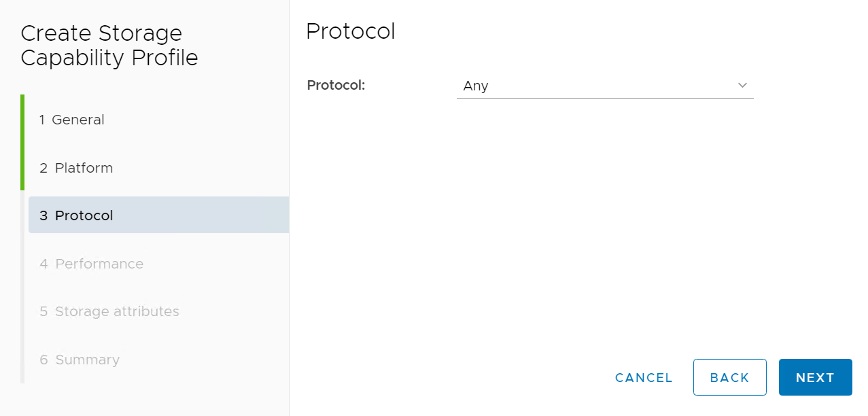Cancel the storage capability profile wizard

644,378
